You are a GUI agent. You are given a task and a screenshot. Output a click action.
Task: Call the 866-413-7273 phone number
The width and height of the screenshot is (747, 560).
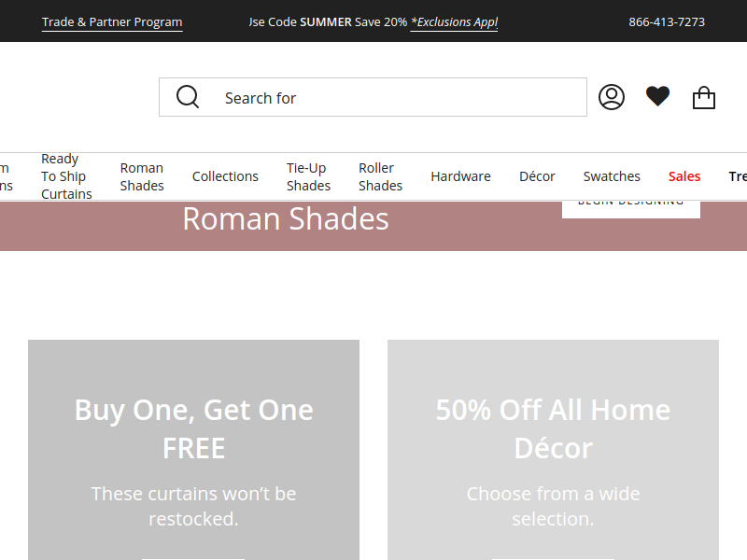click(667, 21)
